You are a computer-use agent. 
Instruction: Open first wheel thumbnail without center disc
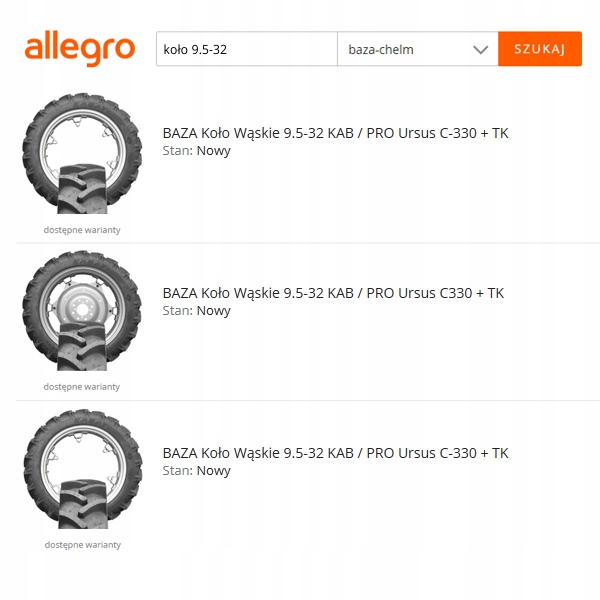pyautogui.click(x=82, y=153)
